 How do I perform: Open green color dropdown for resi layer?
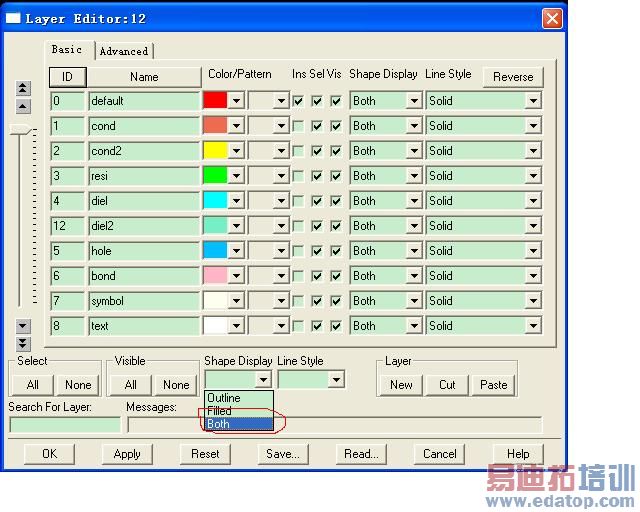(x=236, y=176)
